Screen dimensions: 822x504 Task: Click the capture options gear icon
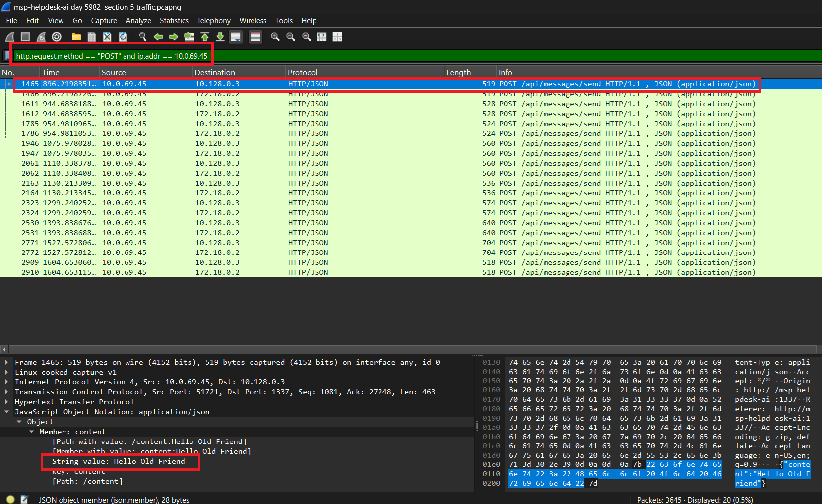(x=57, y=37)
